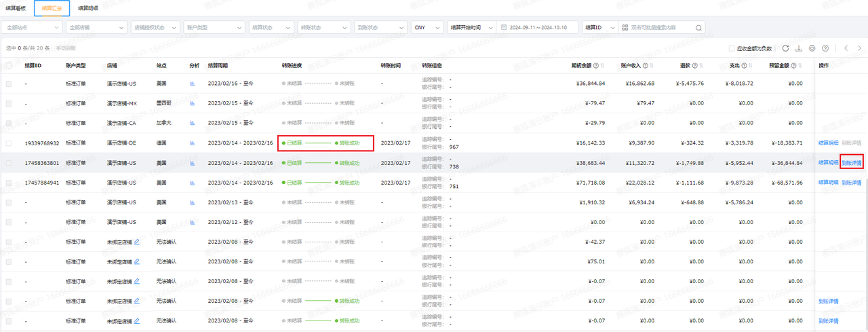The height and width of the screenshot is (332, 868).
Task: Open the column settings gear icon
Action: pyautogui.click(x=812, y=48)
